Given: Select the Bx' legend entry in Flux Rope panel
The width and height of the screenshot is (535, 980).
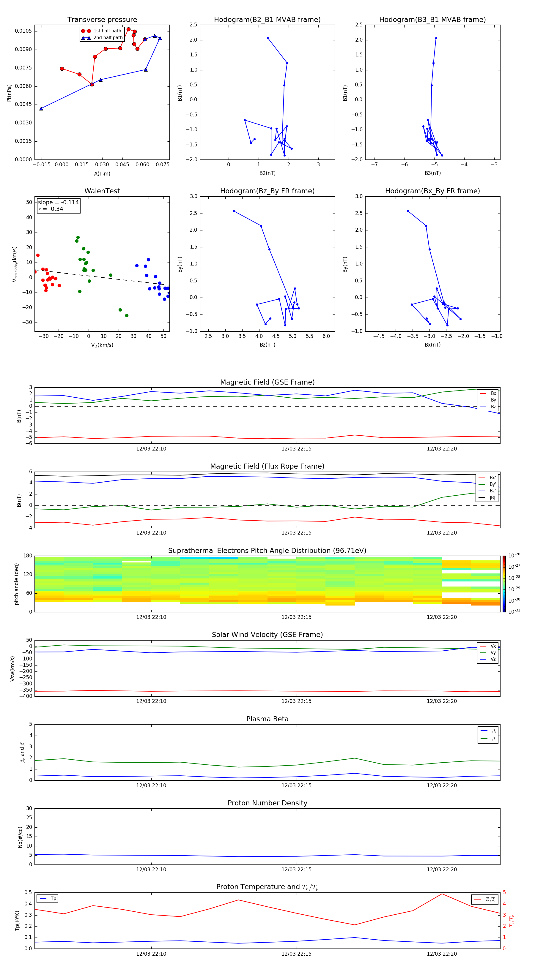Looking at the screenshot, I should 487,478.
